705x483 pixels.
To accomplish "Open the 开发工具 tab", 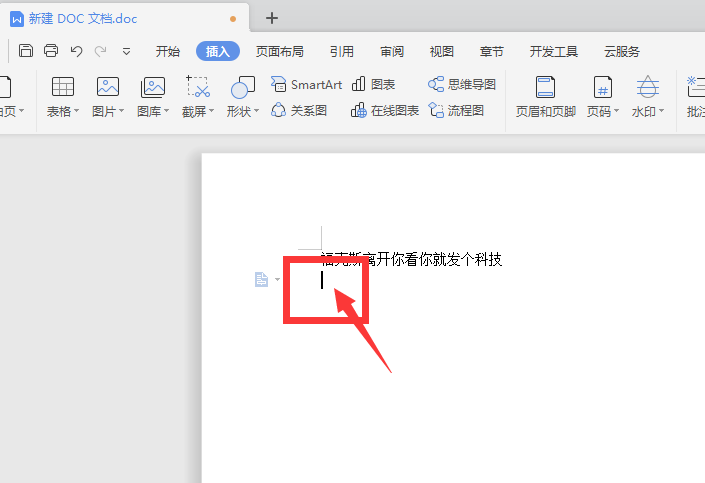I will click(x=553, y=51).
